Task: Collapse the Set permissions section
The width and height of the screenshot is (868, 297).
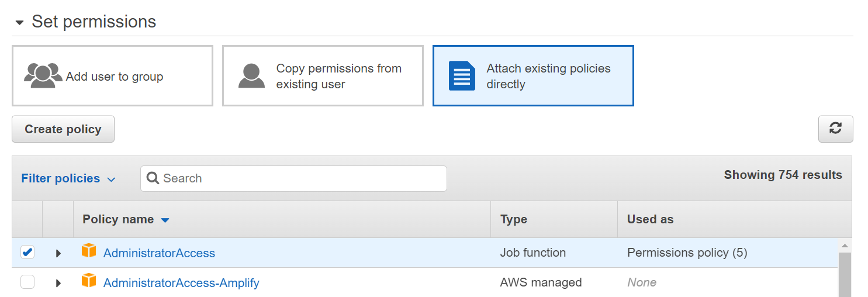Action: click(x=20, y=23)
